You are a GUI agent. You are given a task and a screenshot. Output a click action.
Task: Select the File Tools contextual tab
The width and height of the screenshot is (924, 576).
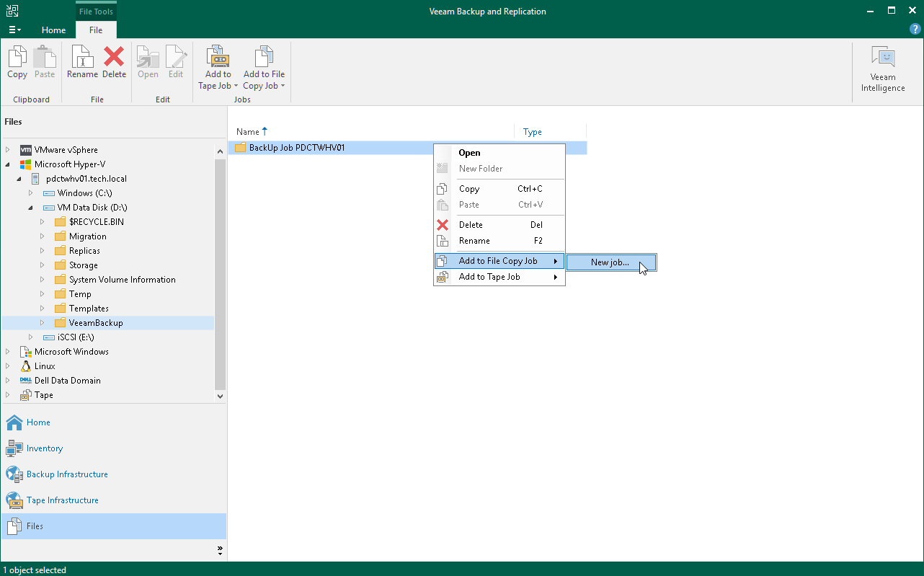click(96, 11)
